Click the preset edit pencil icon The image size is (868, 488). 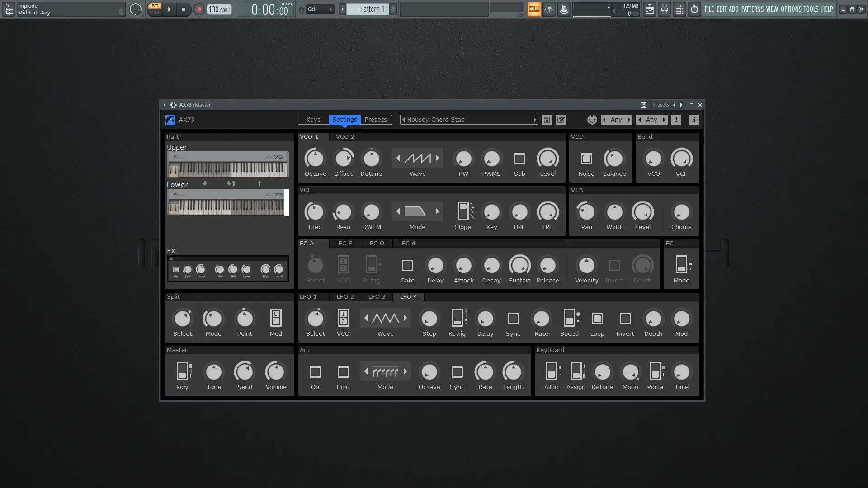coord(561,120)
